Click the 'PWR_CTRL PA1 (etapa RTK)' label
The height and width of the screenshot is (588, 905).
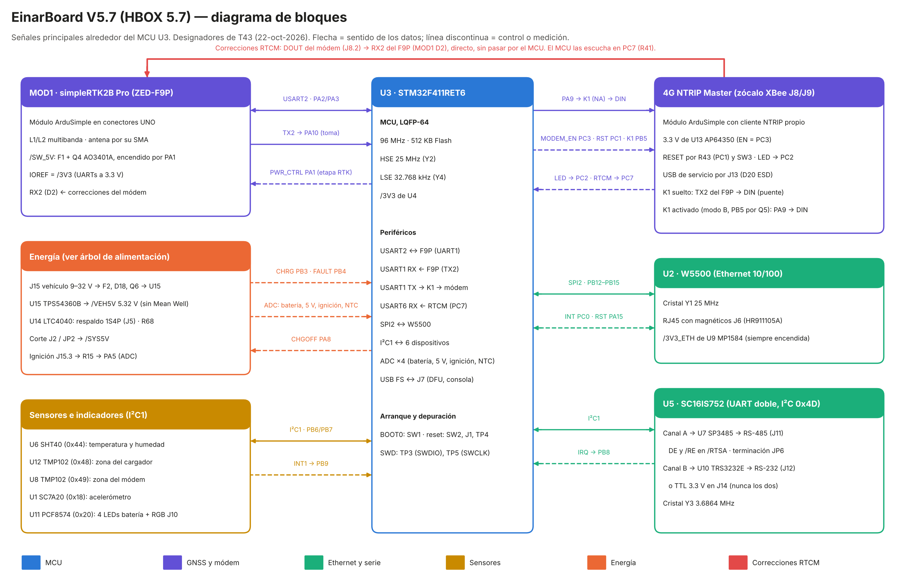311,172
